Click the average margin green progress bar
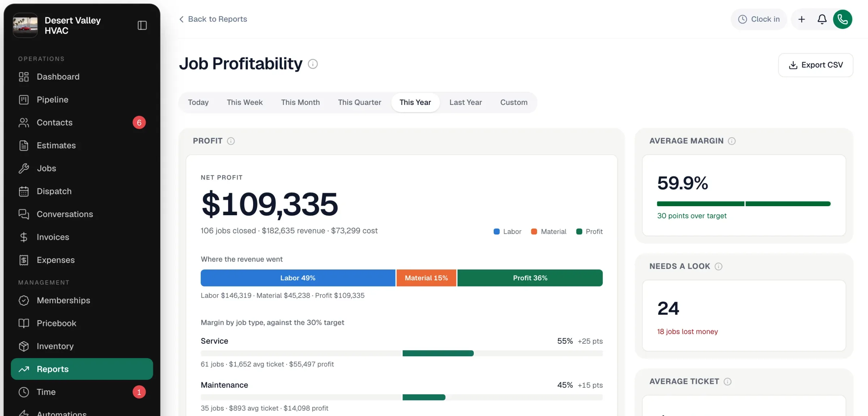 744,204
